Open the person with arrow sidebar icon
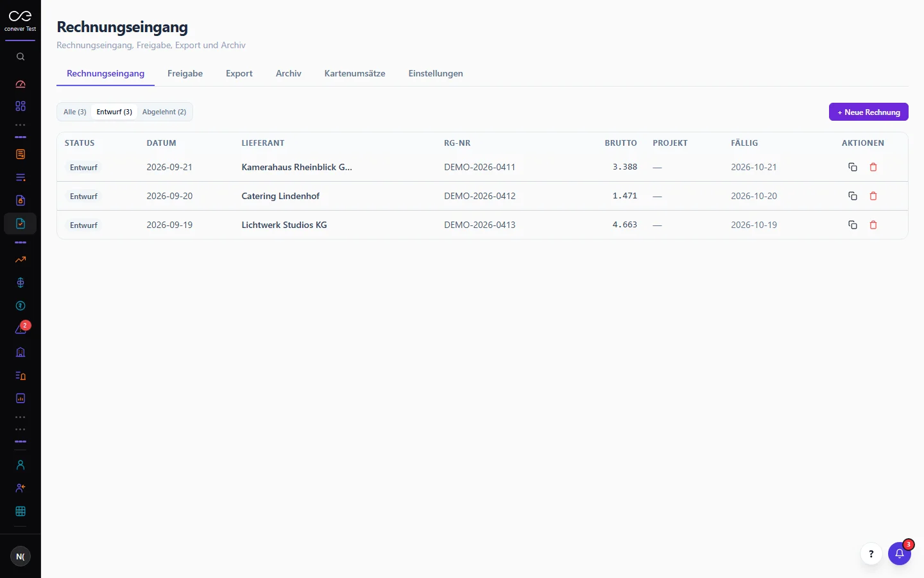This screenshot has width=924, height=578. [x=21, y=488]
